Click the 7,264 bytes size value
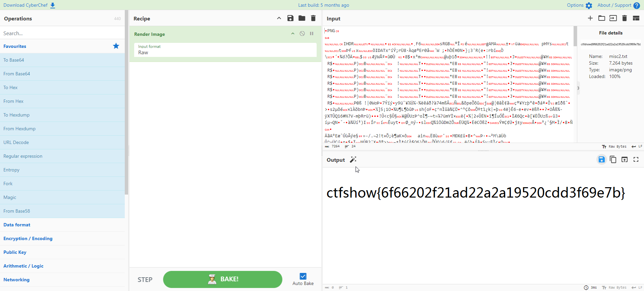 click(x=621, y=63)
